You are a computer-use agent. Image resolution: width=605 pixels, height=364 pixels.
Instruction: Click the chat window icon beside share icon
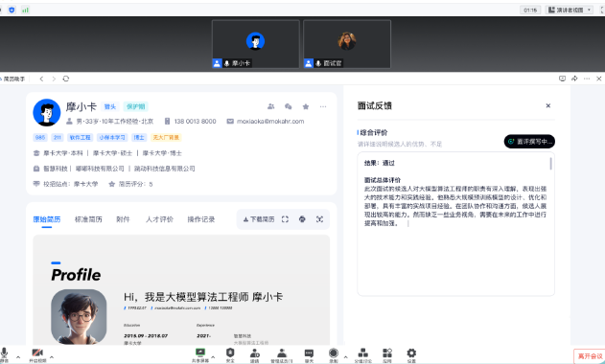point(562,79)
